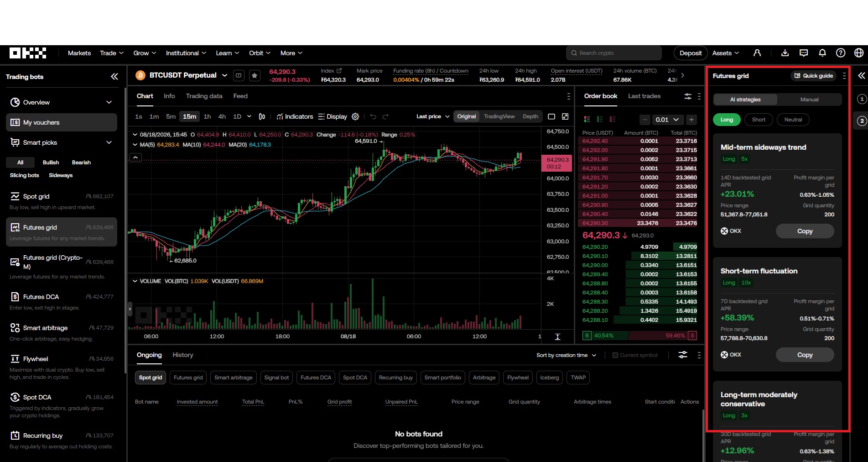Switch to the Trading data tab
The width and height of the screenshot is (868, 462).
[x=204, y=96]
